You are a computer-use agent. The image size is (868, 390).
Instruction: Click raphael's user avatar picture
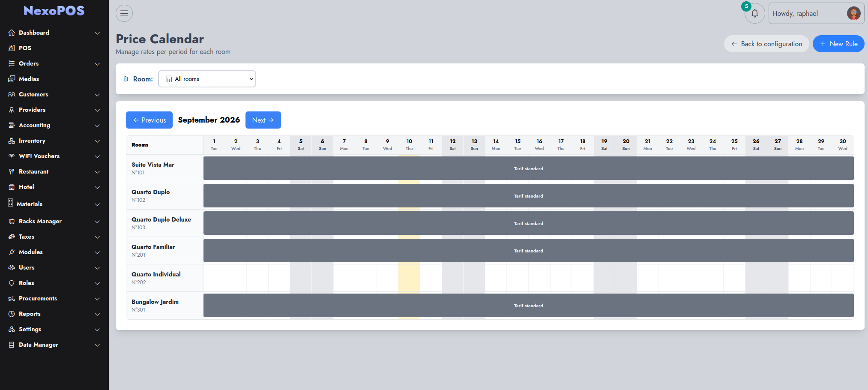coord(853,13)
